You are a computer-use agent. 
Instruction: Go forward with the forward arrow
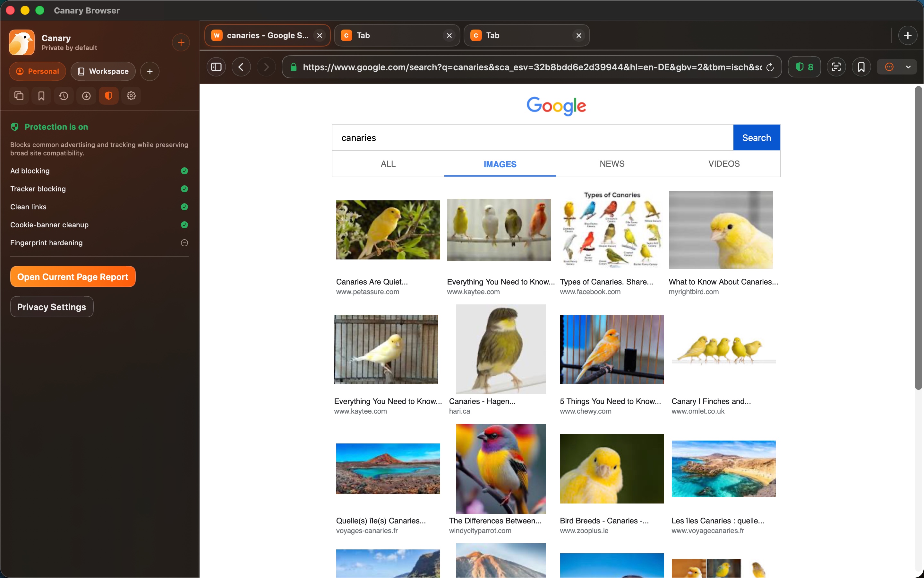pos(266,67)
